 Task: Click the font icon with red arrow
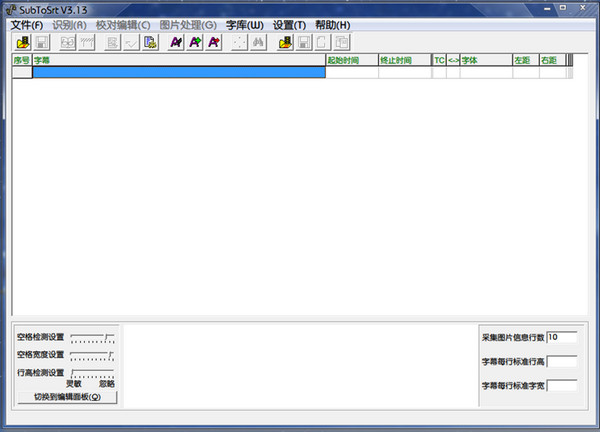click(213, 43)
